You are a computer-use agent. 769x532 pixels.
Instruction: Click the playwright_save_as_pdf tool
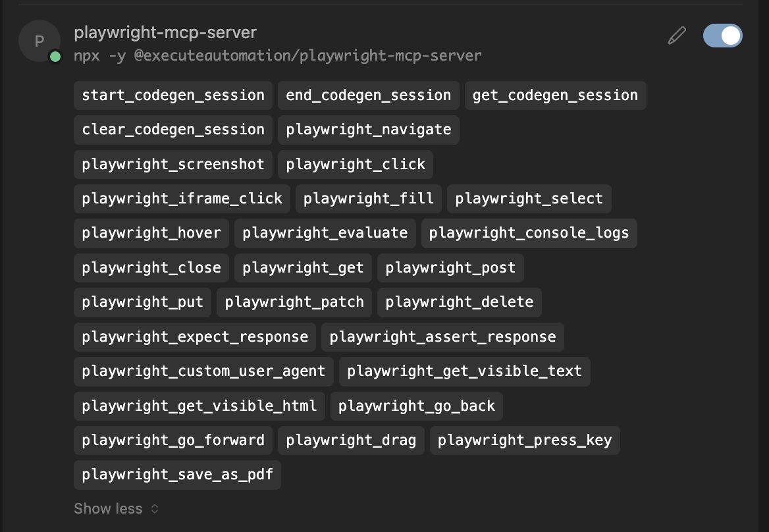pyautogui.click(x=176, y=474)
